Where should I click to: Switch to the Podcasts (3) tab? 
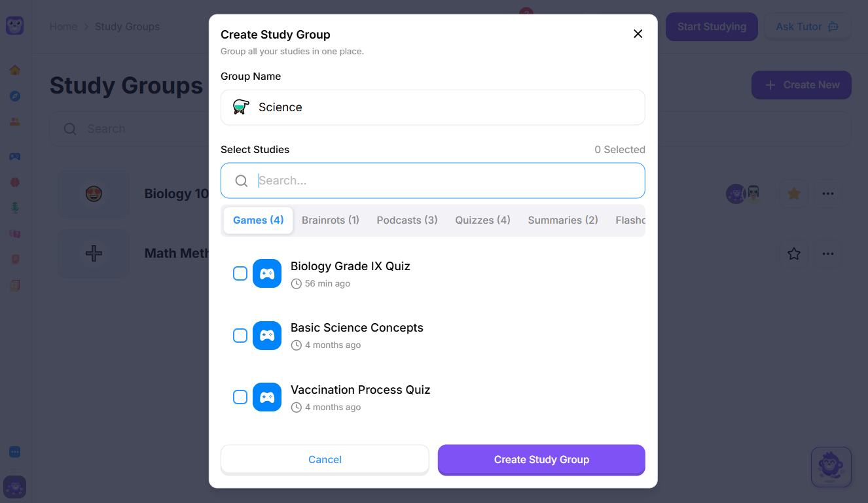(407, 220)
